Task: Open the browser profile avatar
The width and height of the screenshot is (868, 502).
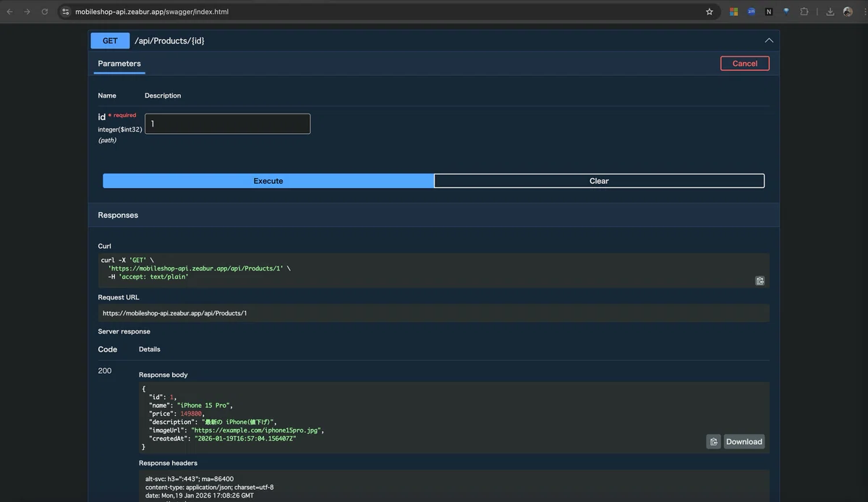Action: click(x=848, y=12)
